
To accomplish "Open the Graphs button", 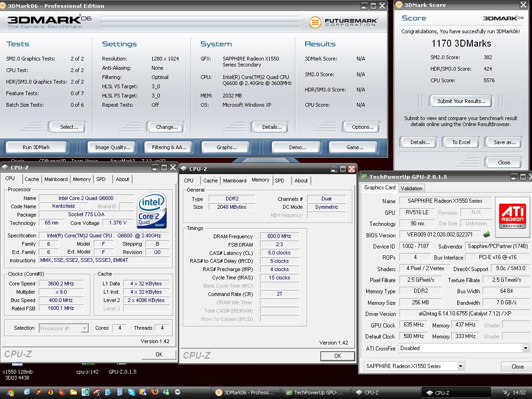I will (226, 147).
